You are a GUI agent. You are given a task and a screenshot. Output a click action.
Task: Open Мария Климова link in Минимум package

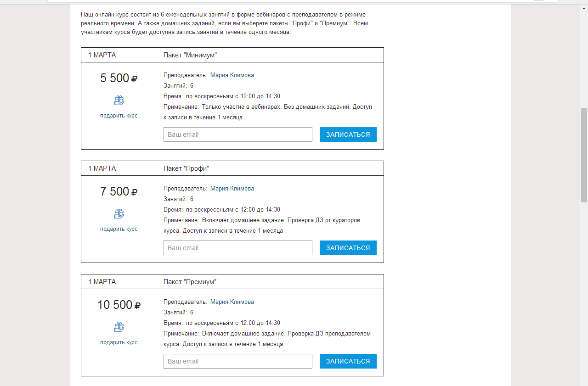click(232, 75)
